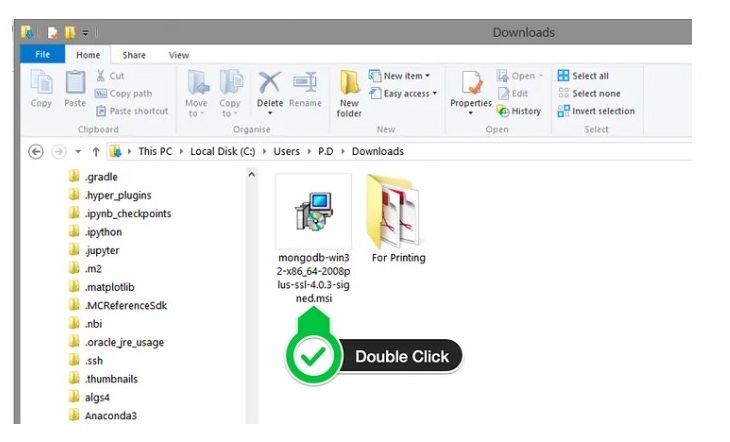Click Users in the address path

coord(286,151)
